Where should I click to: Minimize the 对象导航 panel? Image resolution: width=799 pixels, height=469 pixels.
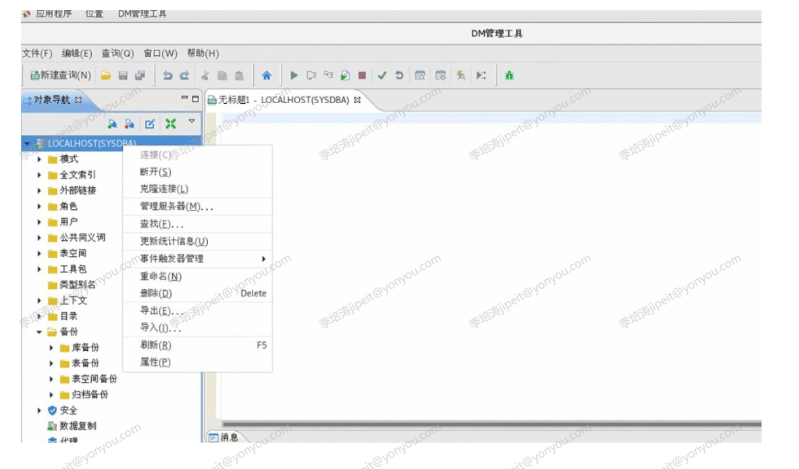(x=184, y=98)
